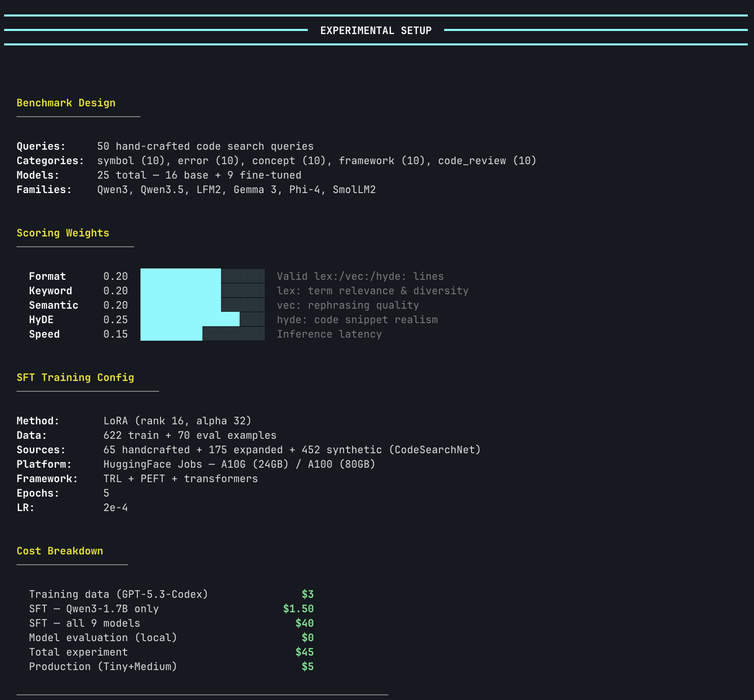The height and width of the screenshot is (700, 754).
Task: Click the Sources label
Action: click(41, 450)
